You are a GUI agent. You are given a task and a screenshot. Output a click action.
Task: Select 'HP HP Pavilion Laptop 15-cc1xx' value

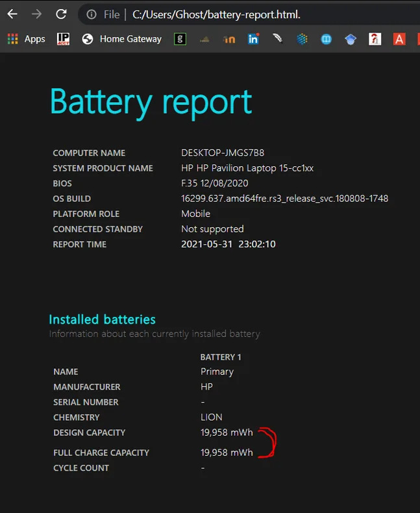pyautogui.click(x=247, y=168)
